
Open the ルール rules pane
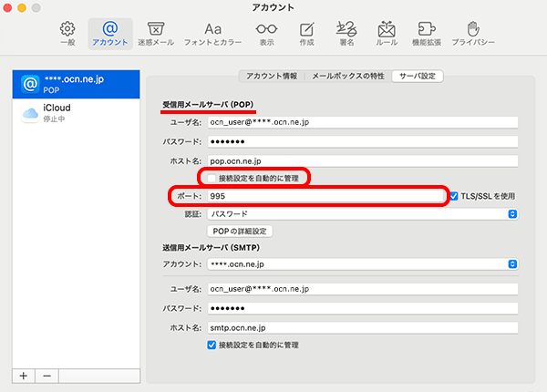click(x=387, y=34)
